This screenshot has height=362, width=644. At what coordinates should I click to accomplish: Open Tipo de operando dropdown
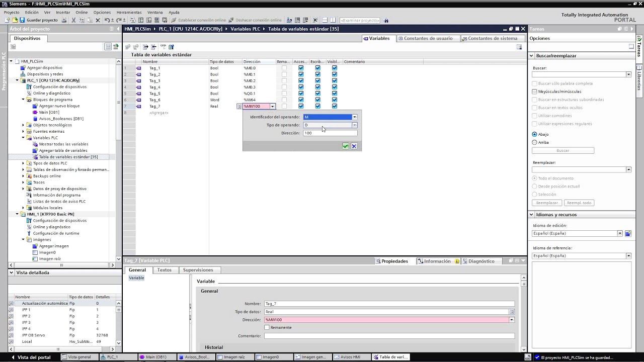point(355,125)
